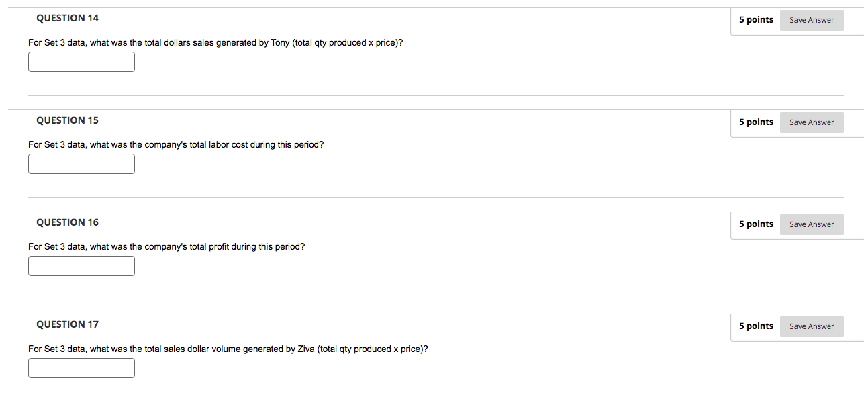The width and height of the screenshot is (868, 413).
Task: Select the QUESTION 17 heading
Action: (67, 324)
